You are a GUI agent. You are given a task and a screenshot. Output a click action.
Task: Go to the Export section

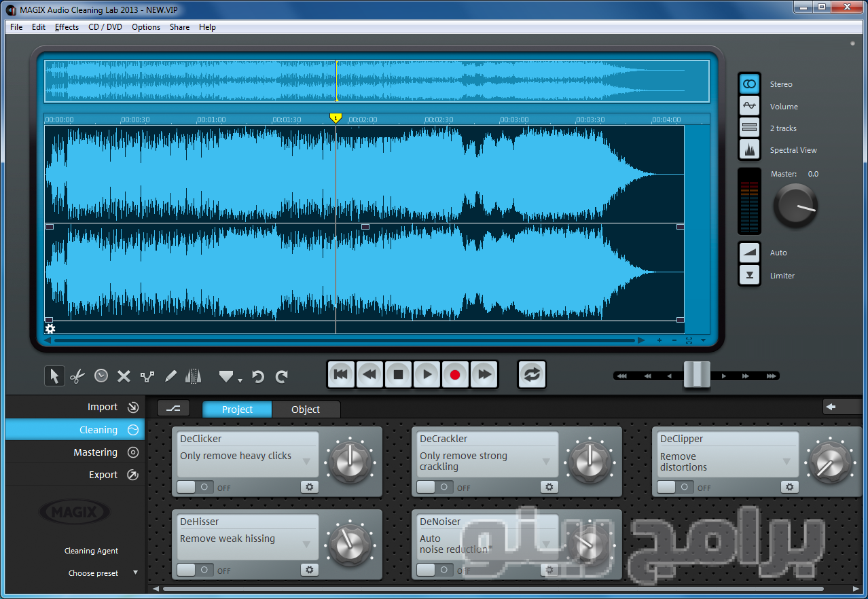(x=75, y=474)
